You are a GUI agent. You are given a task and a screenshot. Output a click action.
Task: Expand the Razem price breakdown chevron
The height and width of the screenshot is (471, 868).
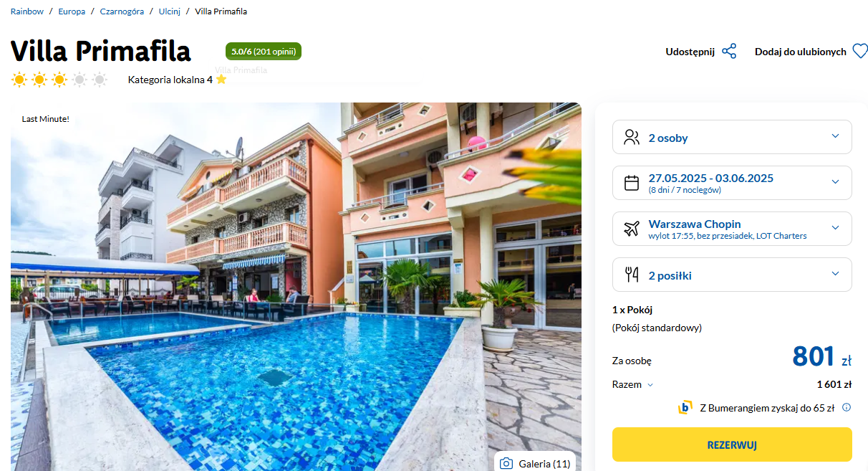pos(650,385)
